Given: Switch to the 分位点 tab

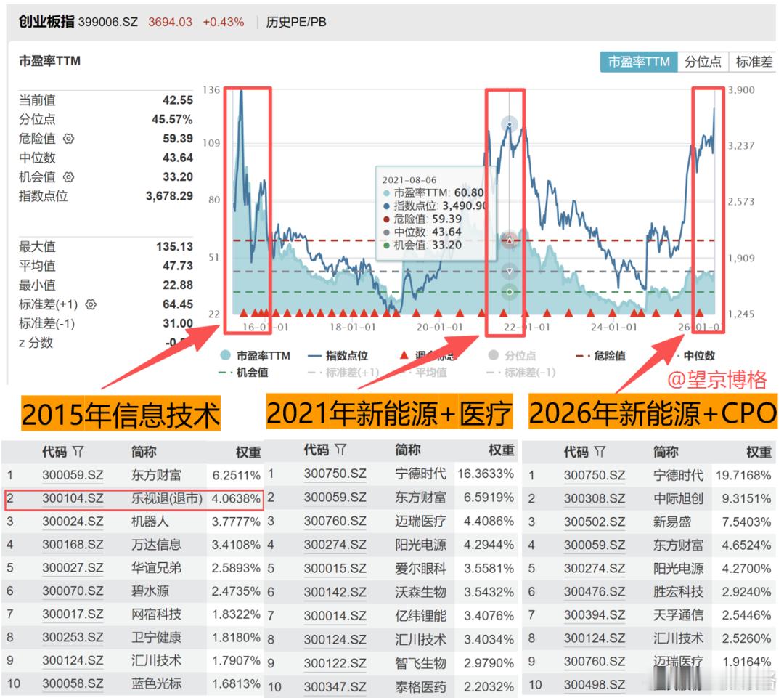Looking at the screenshot, I should click(x=704, y=63).
